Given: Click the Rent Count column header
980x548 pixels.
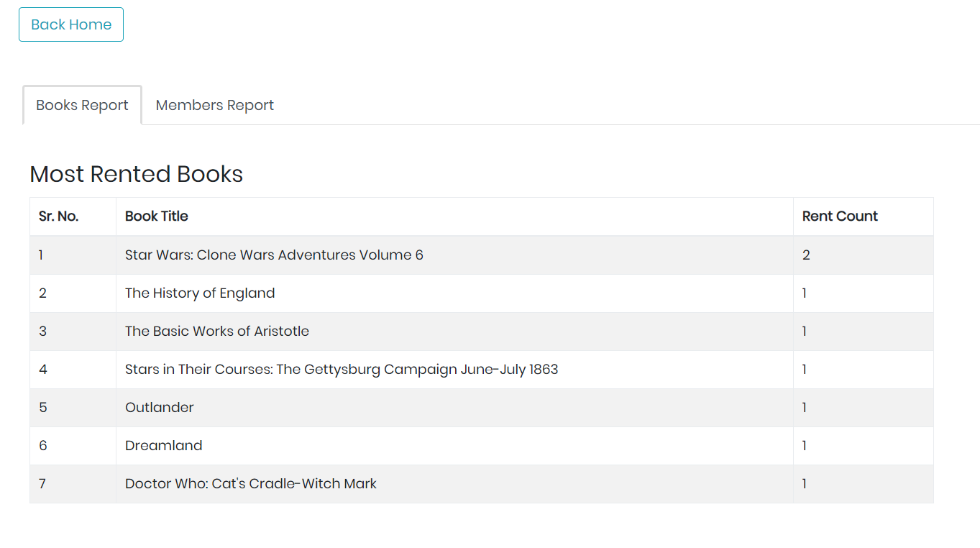Looking at the screenshot, I should point(840,216).
